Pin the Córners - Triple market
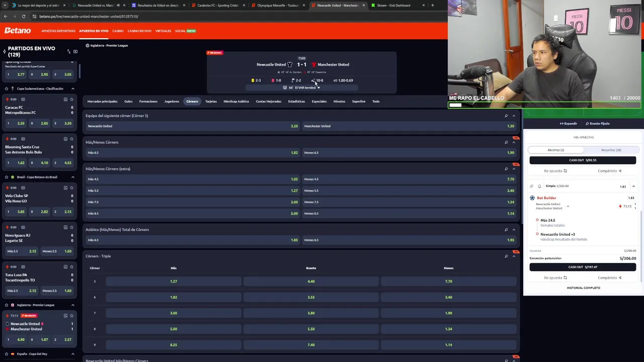 pyautogui.click(x=506, y=256)
